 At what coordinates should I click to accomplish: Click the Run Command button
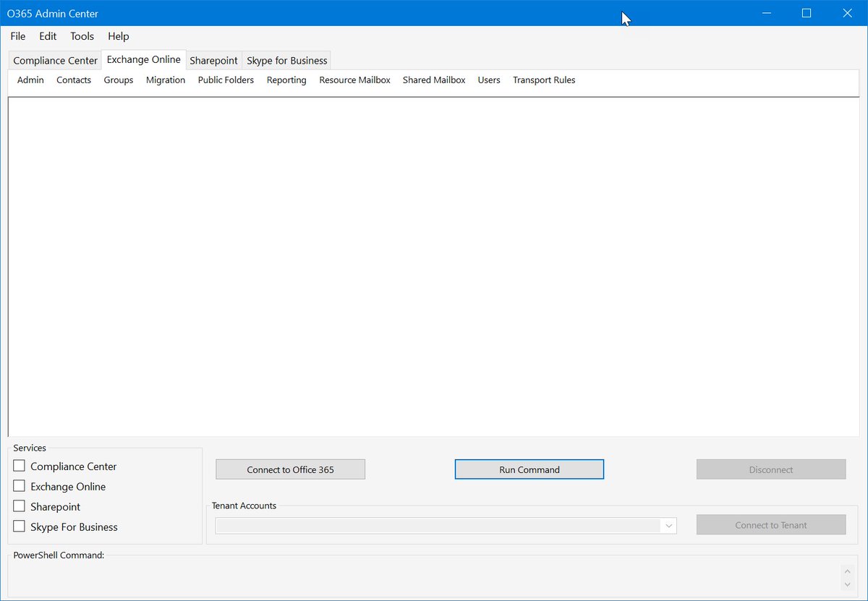(x=529, y=469)
